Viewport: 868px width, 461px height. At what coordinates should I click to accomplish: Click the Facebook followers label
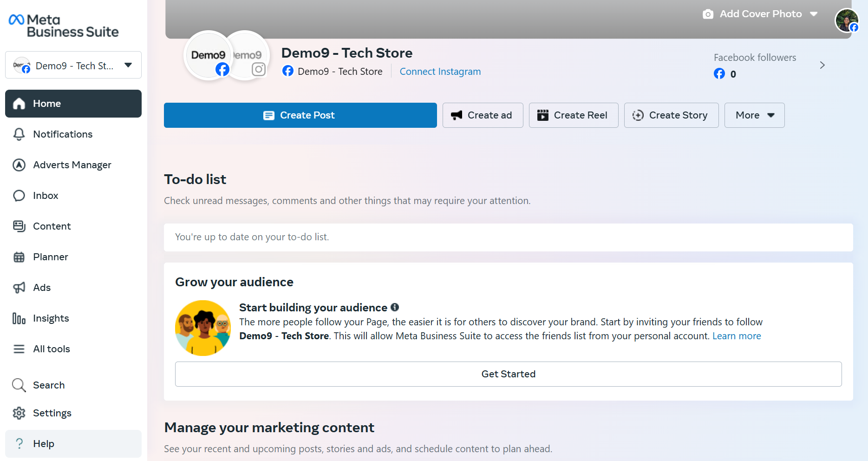[755, 58]
